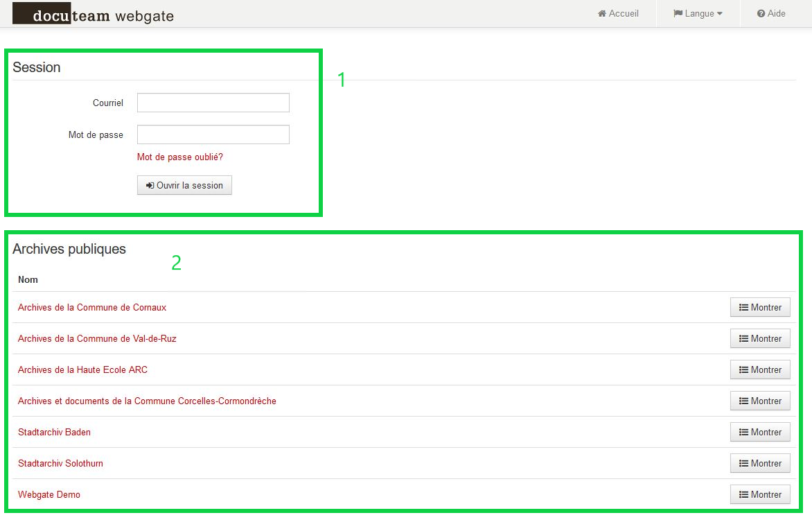This screenshot has height=522, width=812.
Task: Open Archives de la Commune de Val-de-Ruz
Action: point(97,338)
